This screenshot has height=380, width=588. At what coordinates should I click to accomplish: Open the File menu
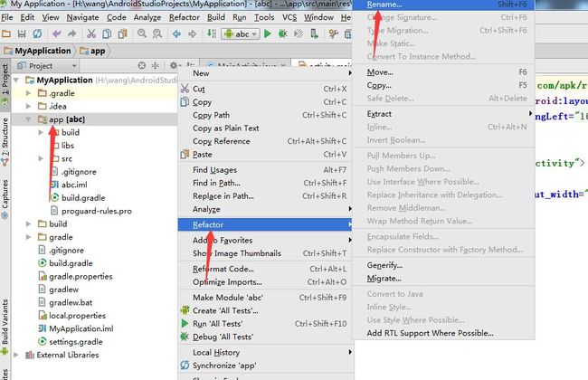coord(6,17)
